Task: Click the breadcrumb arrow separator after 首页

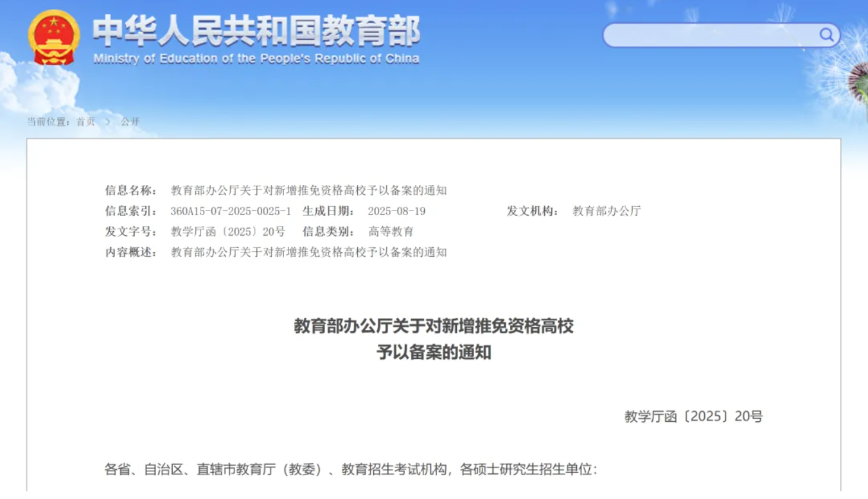Action: (x=108, y=121)
